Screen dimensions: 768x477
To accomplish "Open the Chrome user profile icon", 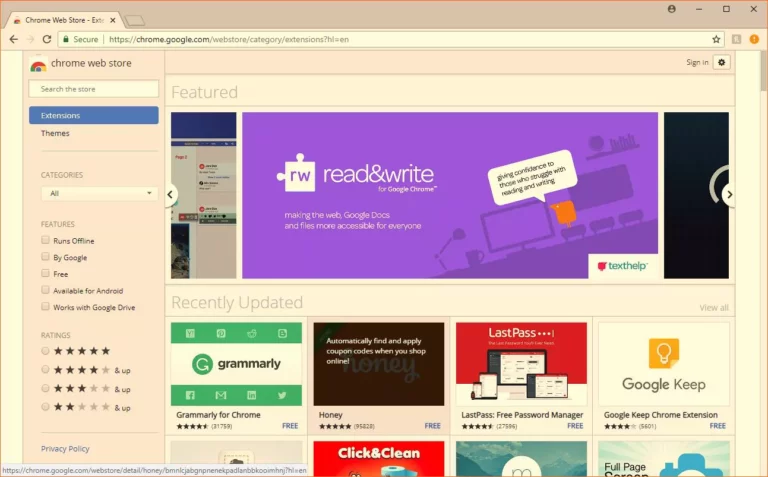I will click(x=672, y=9).
